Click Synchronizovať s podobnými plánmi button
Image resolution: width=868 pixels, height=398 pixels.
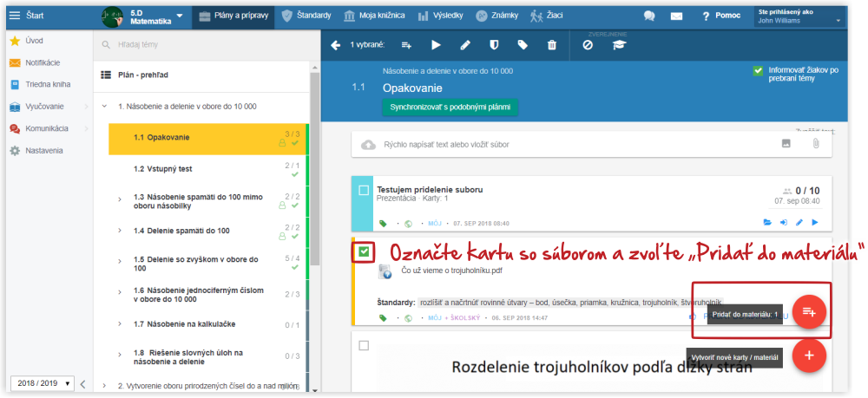(450, 108)
